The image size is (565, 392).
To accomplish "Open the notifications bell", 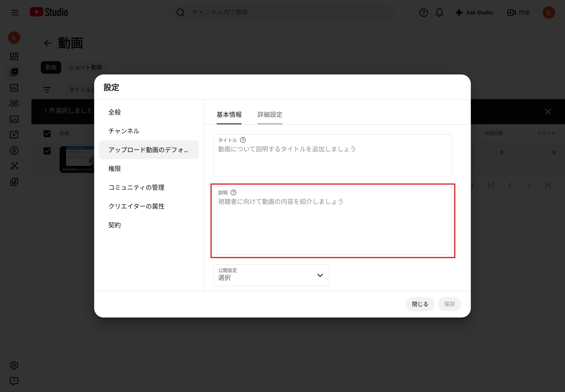I will [x=439, y=13].
